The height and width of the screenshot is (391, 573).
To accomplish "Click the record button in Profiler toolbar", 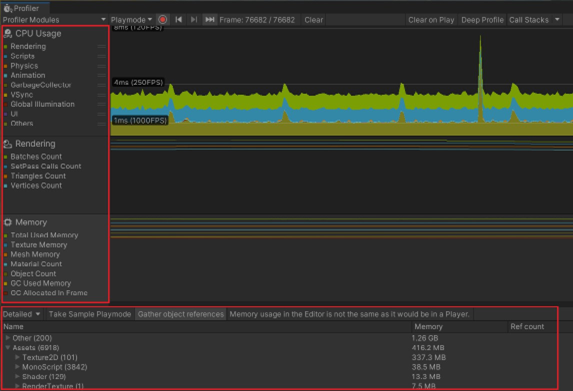I will [x=163, y=20].
